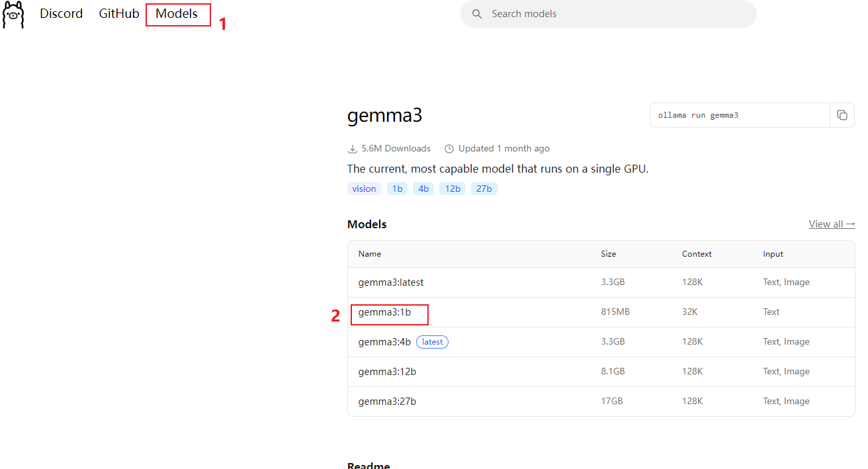Click View all models link
This screenshot has width=868, height=469.
(832, 224)
